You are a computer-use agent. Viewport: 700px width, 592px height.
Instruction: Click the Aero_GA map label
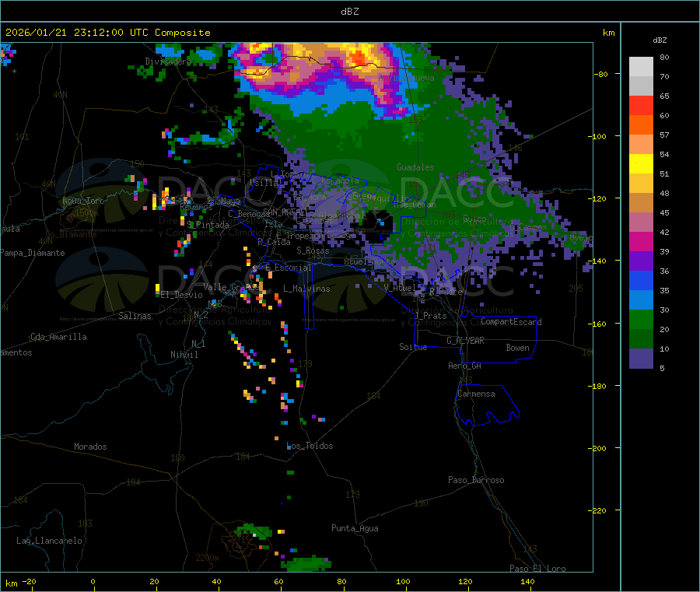[464, 366]
